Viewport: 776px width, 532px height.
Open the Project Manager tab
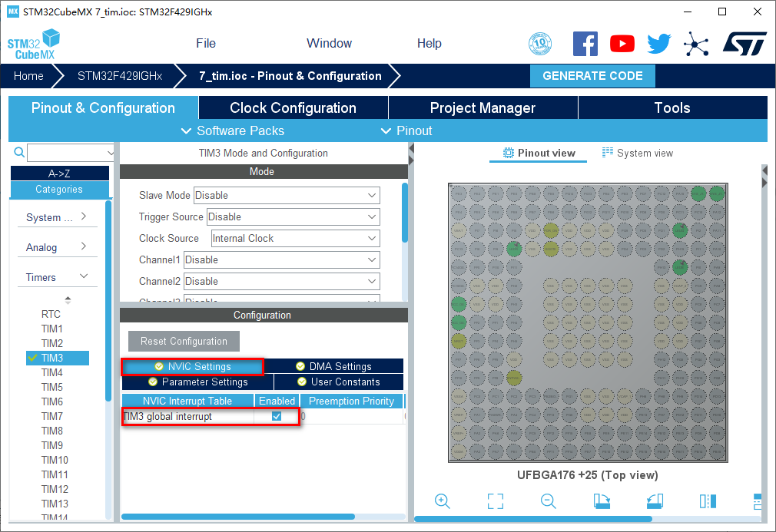483,108
